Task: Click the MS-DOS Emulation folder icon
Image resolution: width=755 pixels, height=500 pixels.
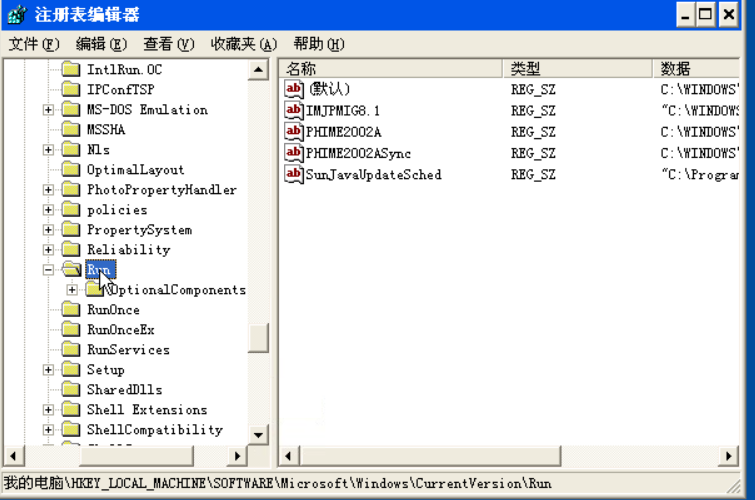Action: coord(71,109)
